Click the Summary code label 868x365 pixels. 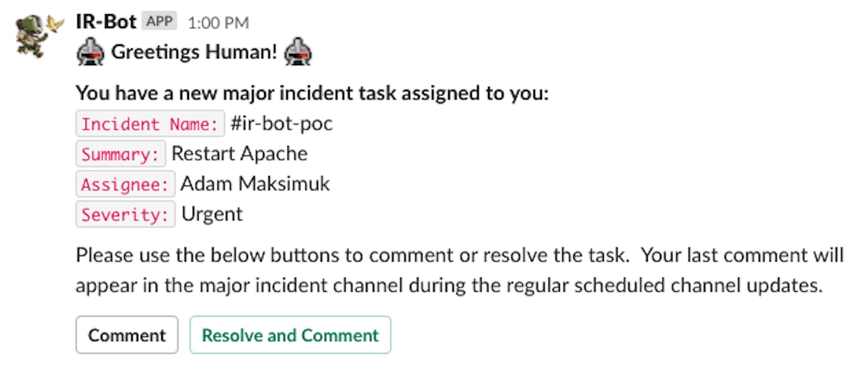pyautogui.click(x=121, y=154)
